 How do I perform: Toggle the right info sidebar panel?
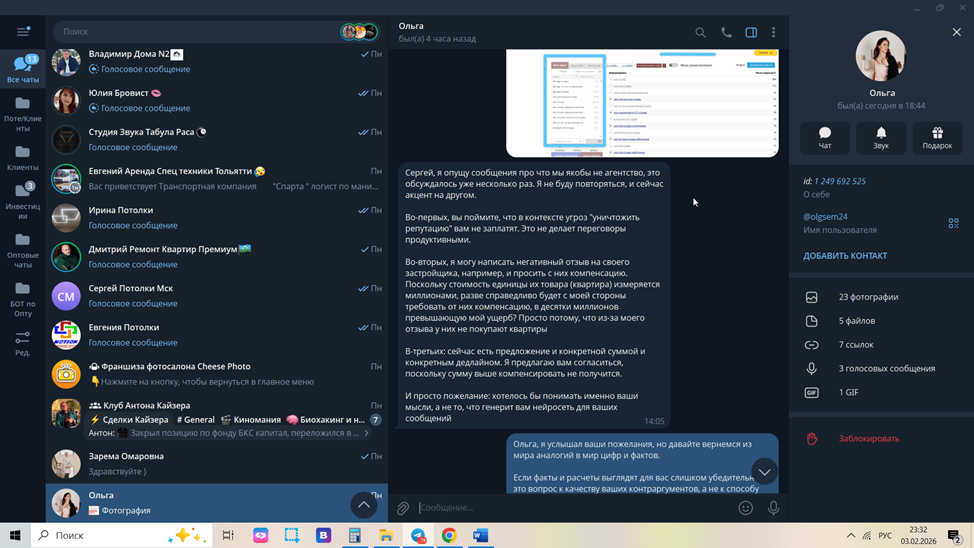tap(751, 32)
